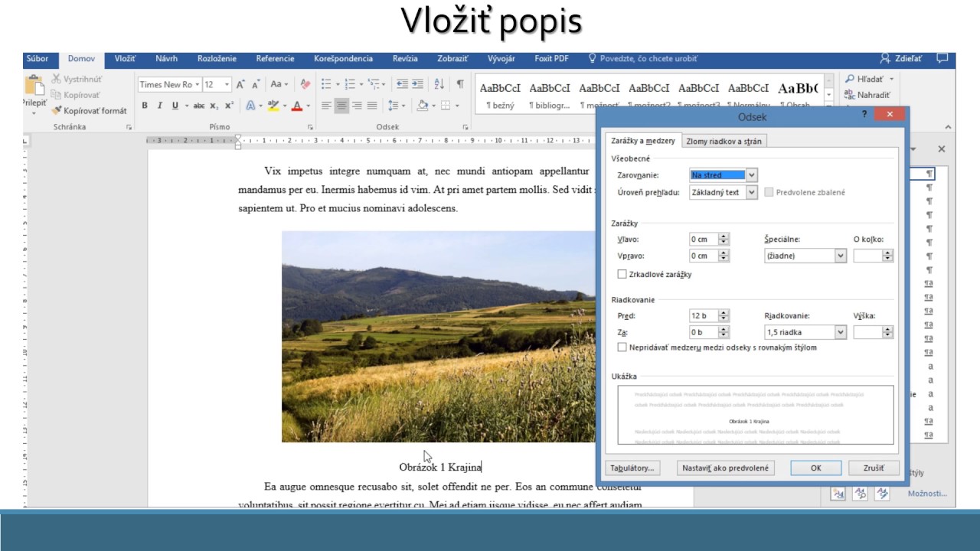The width and height of the screenshot is (980, 551).
Task: Switch to the Vložiť ribbon tab
Action: (125, 58)
